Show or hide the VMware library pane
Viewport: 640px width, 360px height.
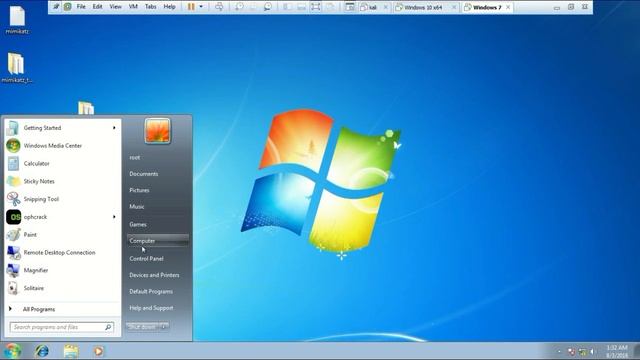point(287,7)
